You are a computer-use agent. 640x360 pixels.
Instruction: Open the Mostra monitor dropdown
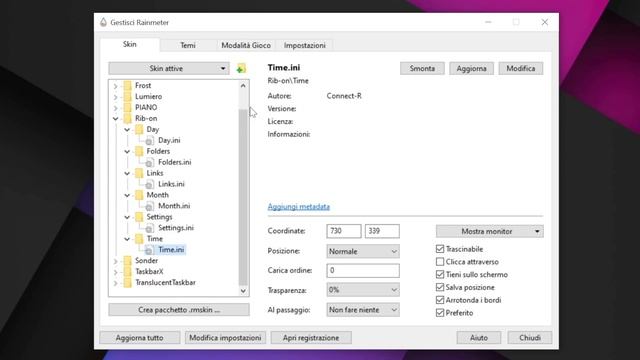click(x=489, y=231)
